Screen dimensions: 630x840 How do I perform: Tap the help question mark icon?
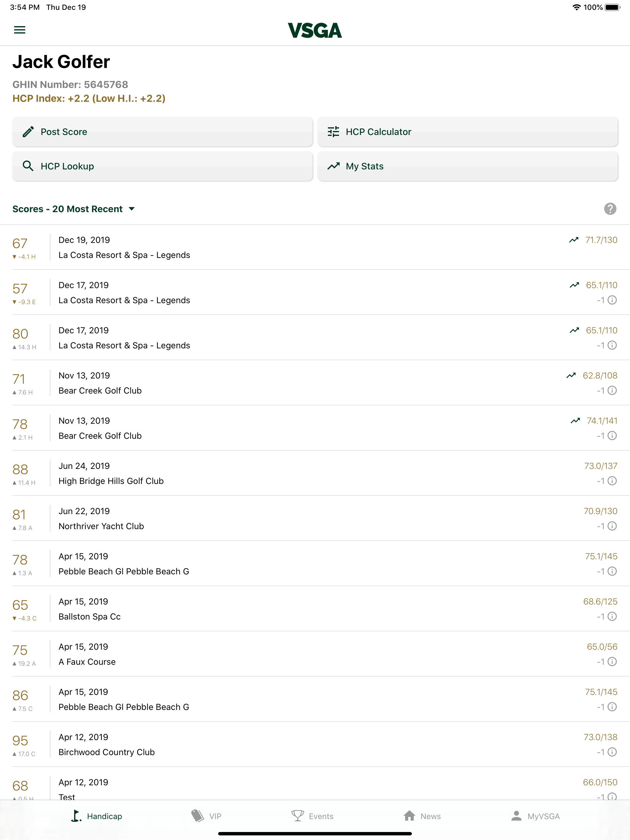[x=610, y=209]
